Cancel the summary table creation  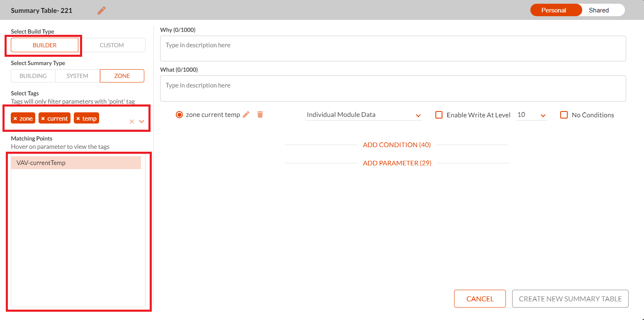480,299
